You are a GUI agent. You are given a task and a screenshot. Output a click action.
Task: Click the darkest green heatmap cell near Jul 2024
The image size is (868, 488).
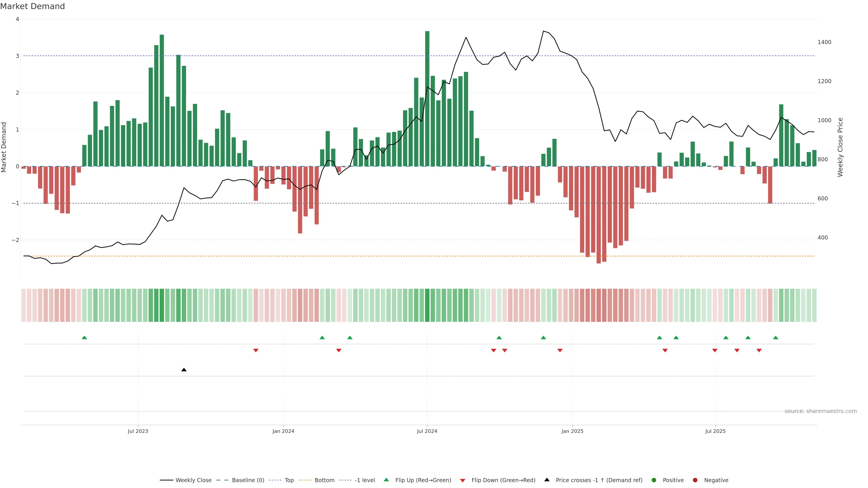[427, 305]
